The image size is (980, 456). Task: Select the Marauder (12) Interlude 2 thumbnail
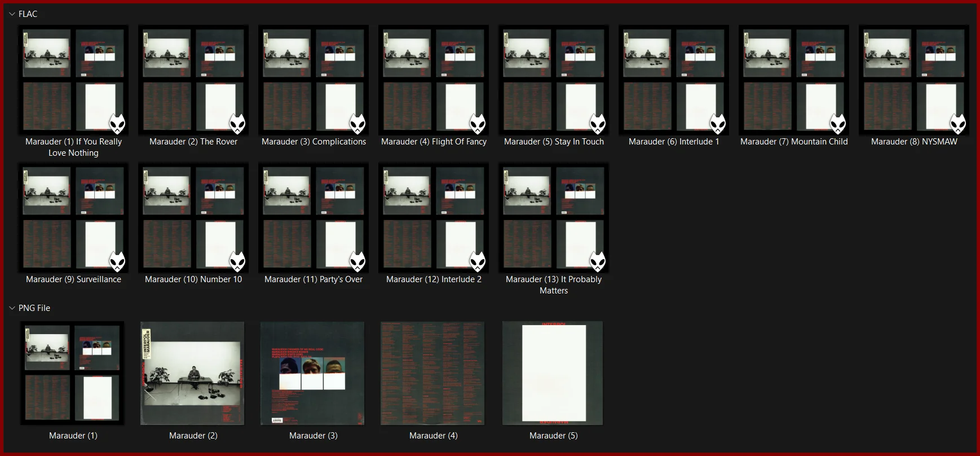(x=434, y=217)
